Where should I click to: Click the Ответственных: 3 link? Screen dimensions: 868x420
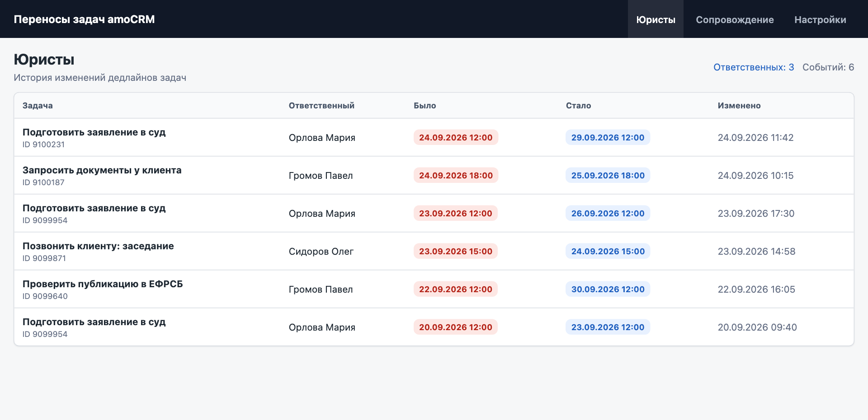(754, 67)
